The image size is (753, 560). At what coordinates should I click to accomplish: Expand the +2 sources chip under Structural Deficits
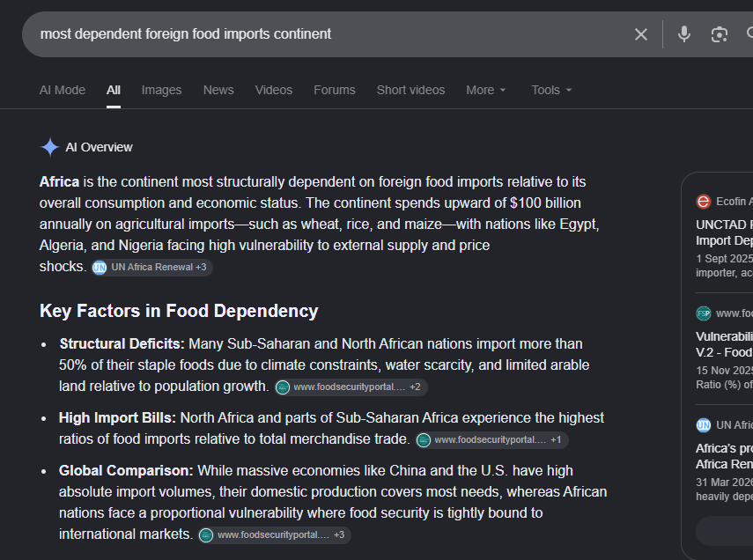click(x=351, y=387)
